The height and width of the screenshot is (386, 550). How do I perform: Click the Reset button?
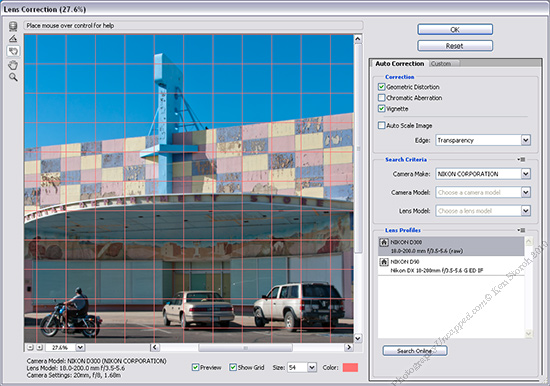[455, 46]
